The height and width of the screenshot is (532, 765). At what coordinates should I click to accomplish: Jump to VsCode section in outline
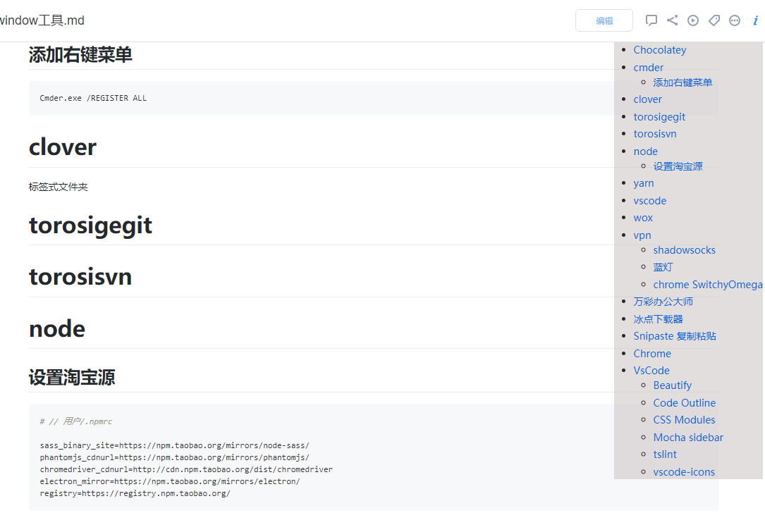tap(651, 370)
